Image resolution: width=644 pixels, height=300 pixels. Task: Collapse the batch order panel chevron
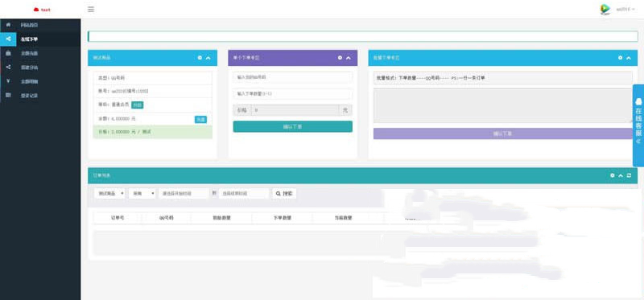tap(629, 58)
